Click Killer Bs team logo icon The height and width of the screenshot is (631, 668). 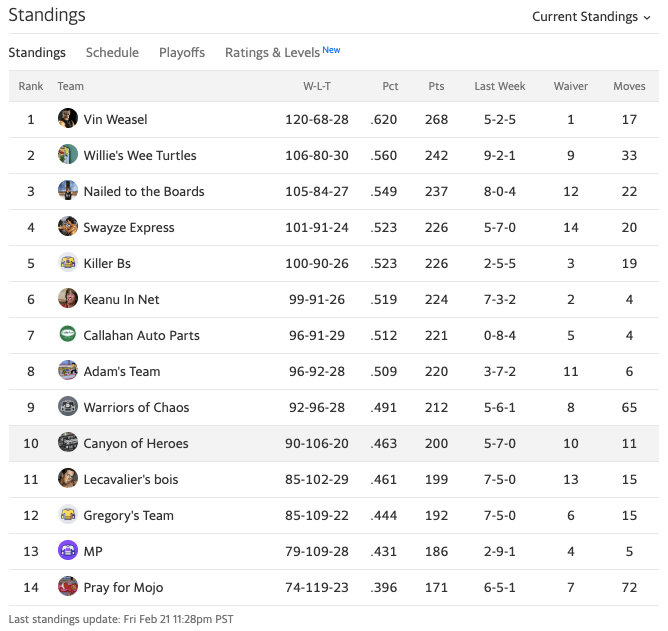[x=68, y=263]
